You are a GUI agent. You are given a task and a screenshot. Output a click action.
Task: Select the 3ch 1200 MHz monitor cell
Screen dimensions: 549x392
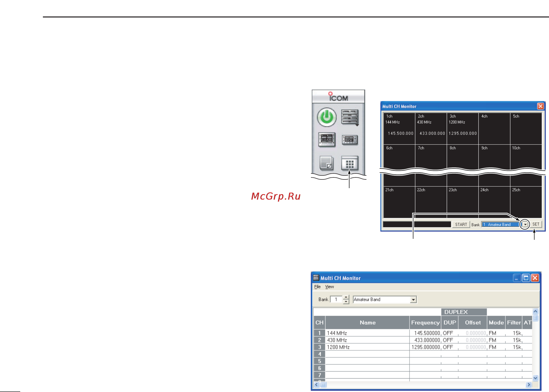click(x=462, y=129)
